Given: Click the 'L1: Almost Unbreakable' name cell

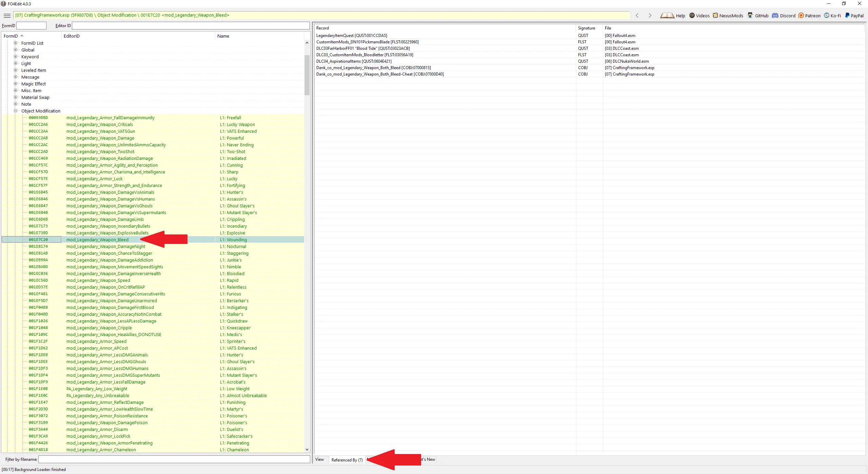Looking at the screenshot, I should click(x=243, y=395).
